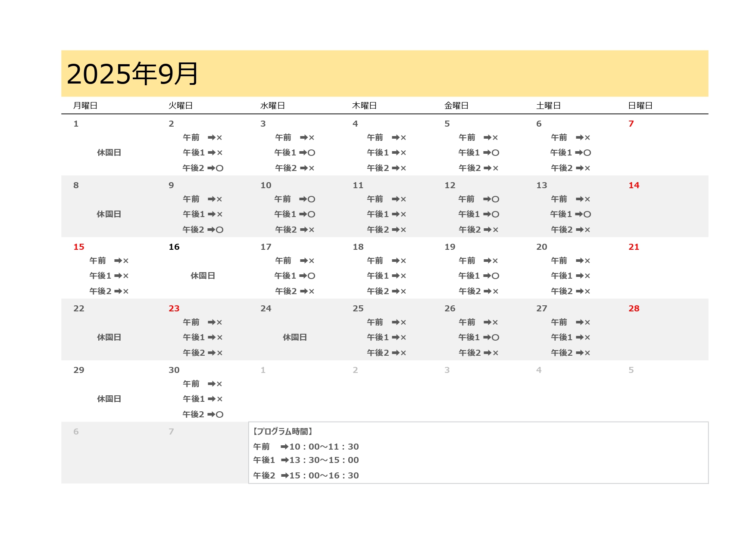Click the 2025年9月 title
This screenshot has width=756, height=534.
pyautogui.click(x=132, y=74)
